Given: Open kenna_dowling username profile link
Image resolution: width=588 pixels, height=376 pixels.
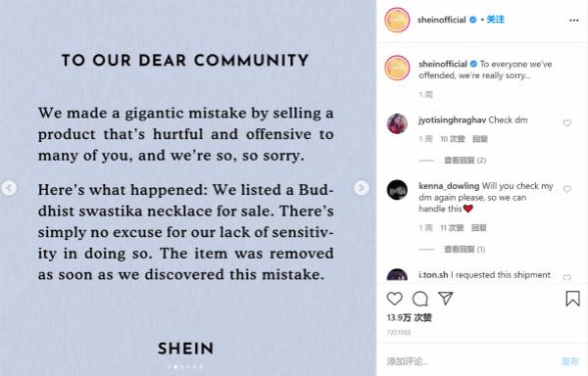Looking at the screenshot, I should (x=449, y=186).
